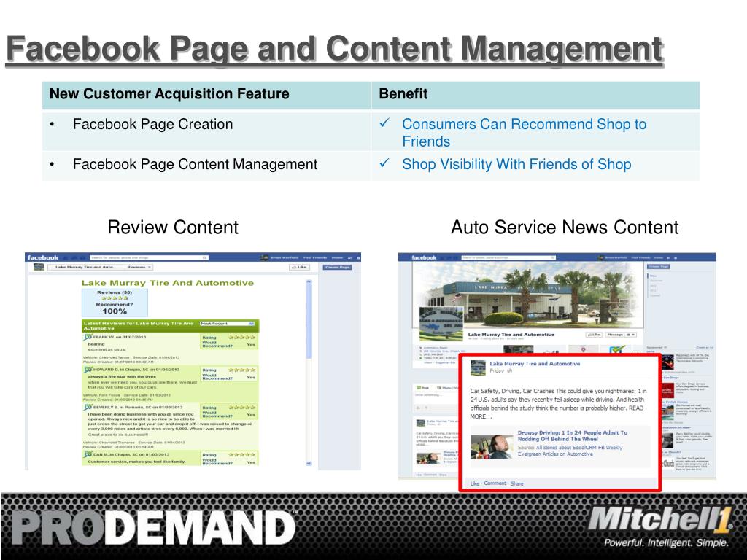The image size is (747, 560).
Task: Select the Post tab in composer
Action: coord(422,388)
